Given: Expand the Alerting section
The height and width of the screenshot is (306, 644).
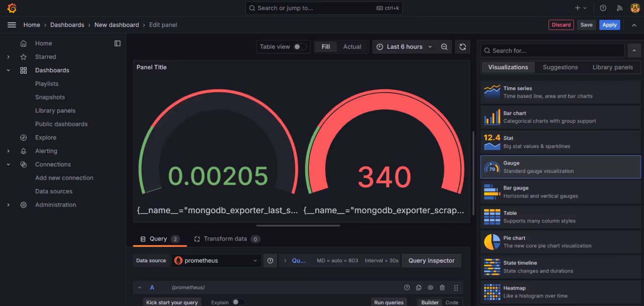Looking at the screenshot, I should point(8,151).
